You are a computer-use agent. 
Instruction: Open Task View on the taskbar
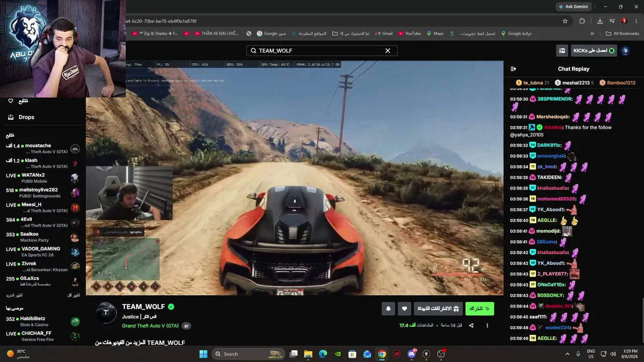(x=294, y=354)
